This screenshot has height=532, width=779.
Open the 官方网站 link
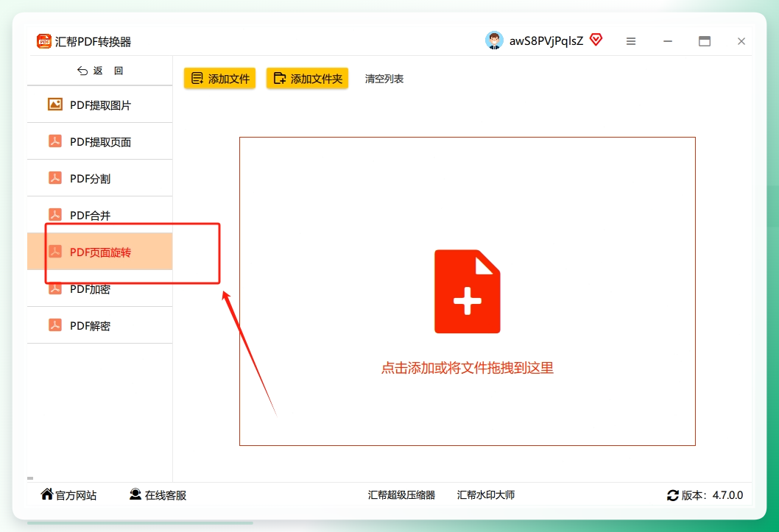(68, 494)
